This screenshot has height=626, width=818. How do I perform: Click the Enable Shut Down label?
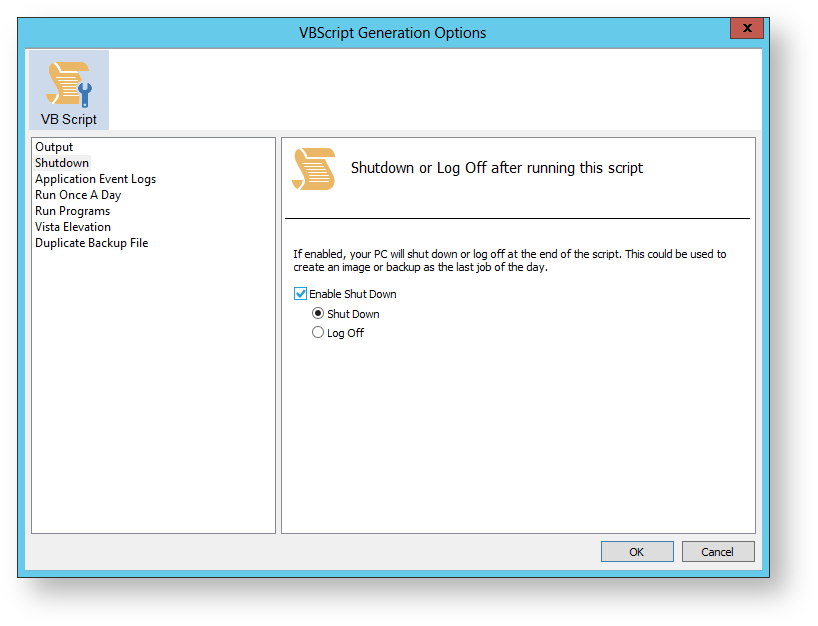(x=353, y=294)
